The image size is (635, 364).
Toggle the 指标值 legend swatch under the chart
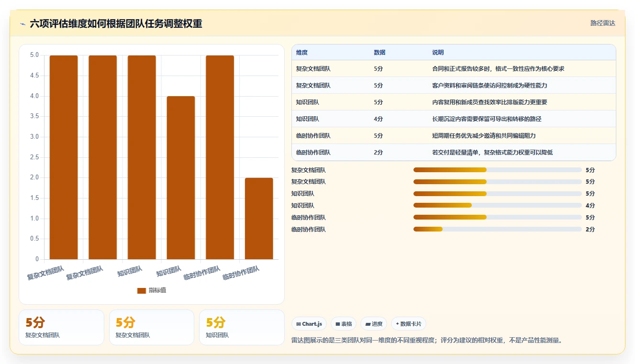[x=142, y=290]
